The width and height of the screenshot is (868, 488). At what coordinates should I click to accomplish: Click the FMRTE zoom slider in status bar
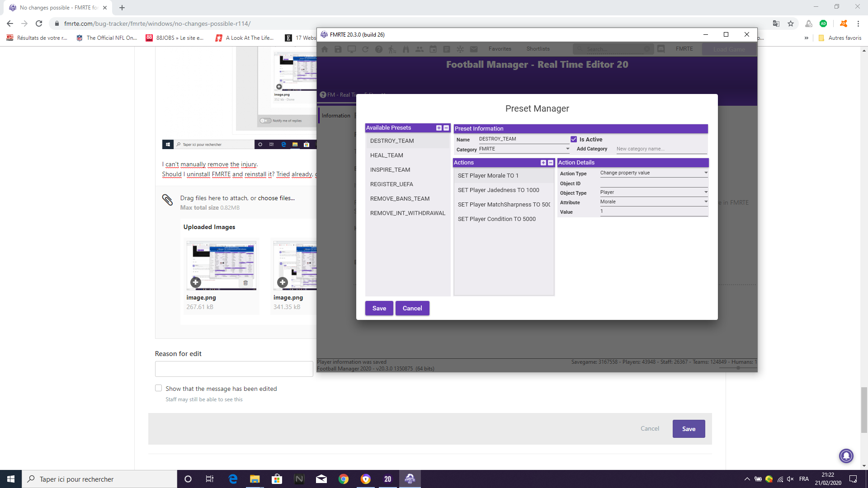[737, 368]
